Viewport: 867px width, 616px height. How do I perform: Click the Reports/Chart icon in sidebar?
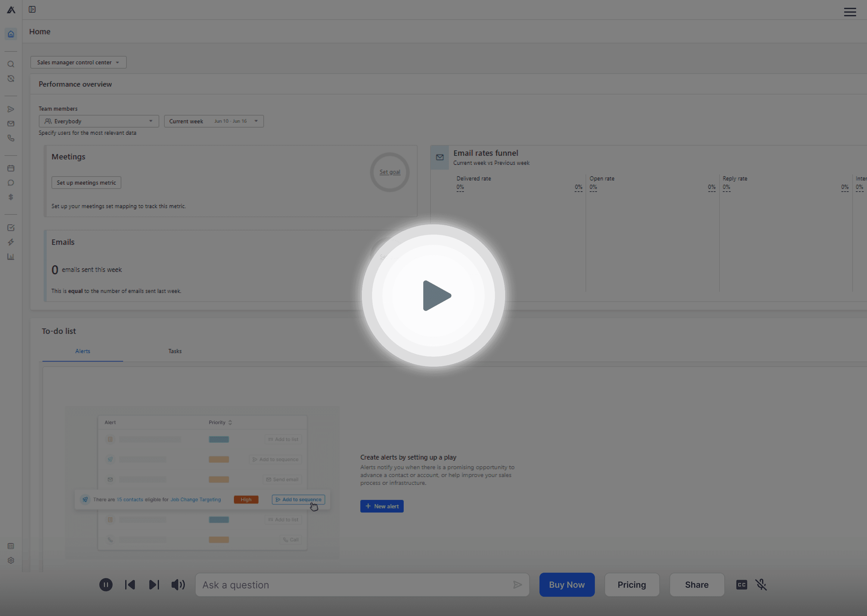point(11,257)
